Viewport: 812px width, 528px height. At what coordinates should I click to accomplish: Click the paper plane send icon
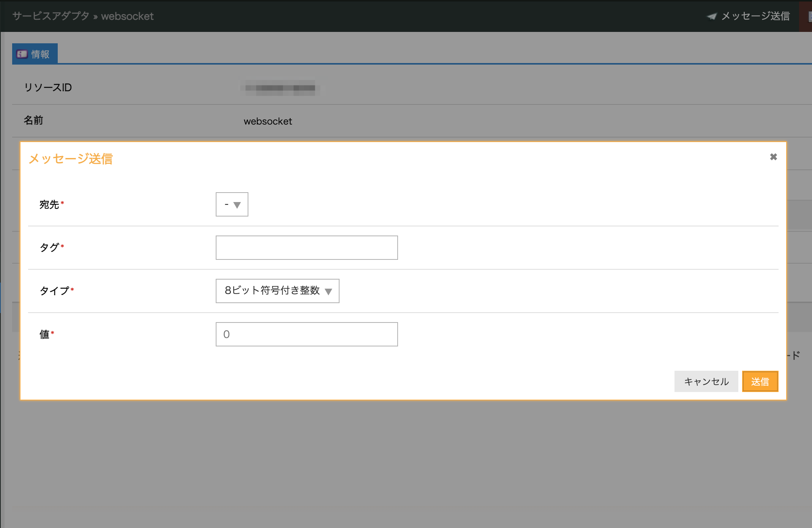tap(711, 16)
